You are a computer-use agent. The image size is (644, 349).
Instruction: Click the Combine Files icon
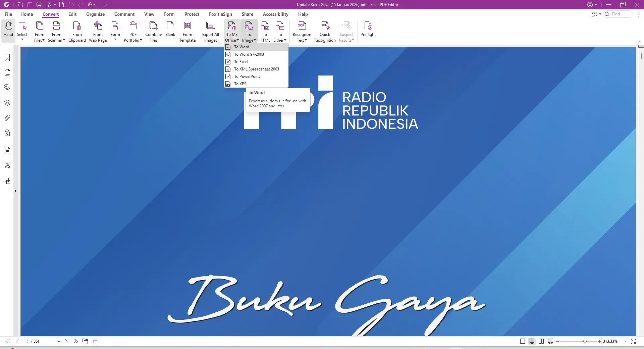[x=154, y=31]
